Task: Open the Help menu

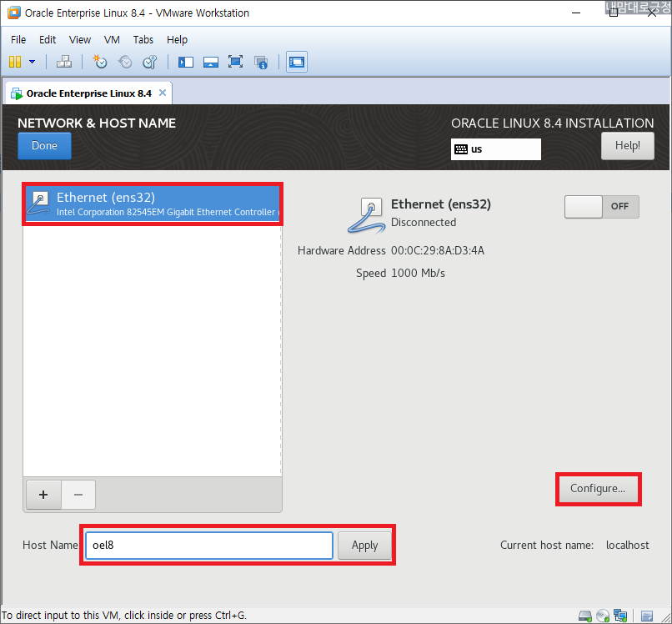Action: [x=177, y=39]
